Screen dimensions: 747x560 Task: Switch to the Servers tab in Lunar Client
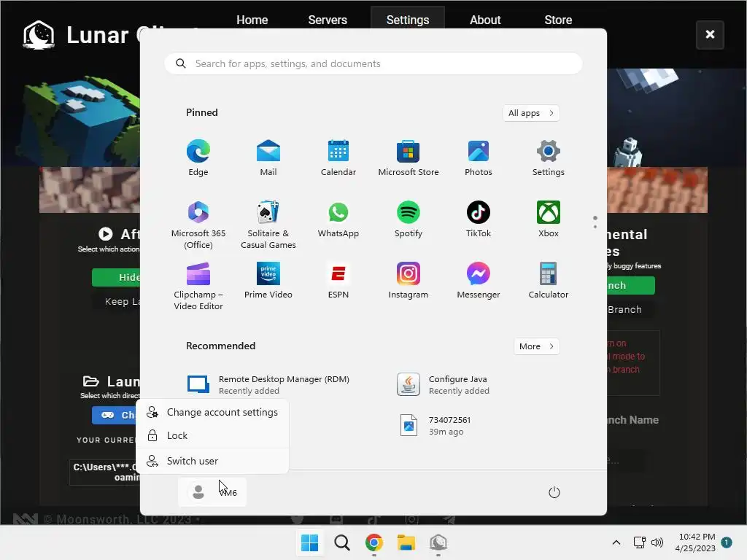pos(328,20)
